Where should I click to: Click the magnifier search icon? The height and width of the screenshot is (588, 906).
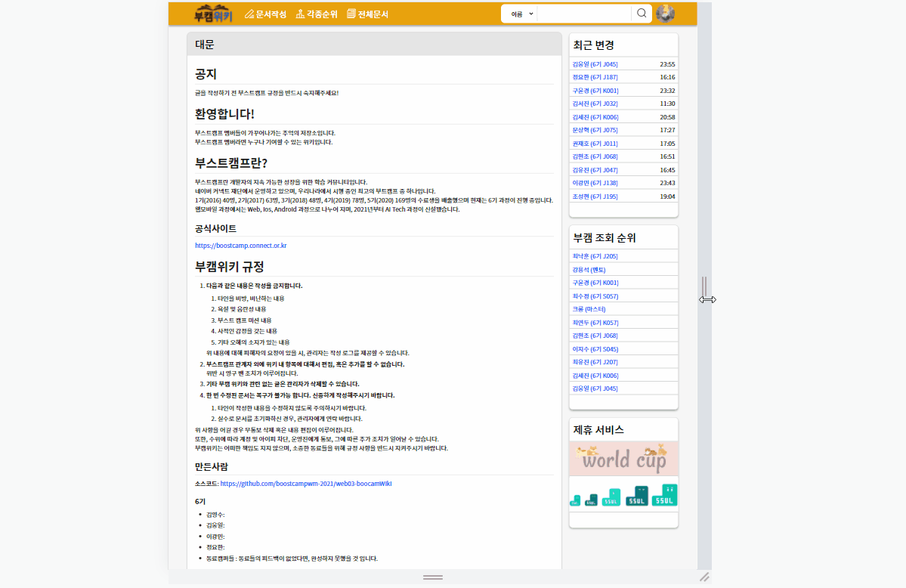[642, 14]
